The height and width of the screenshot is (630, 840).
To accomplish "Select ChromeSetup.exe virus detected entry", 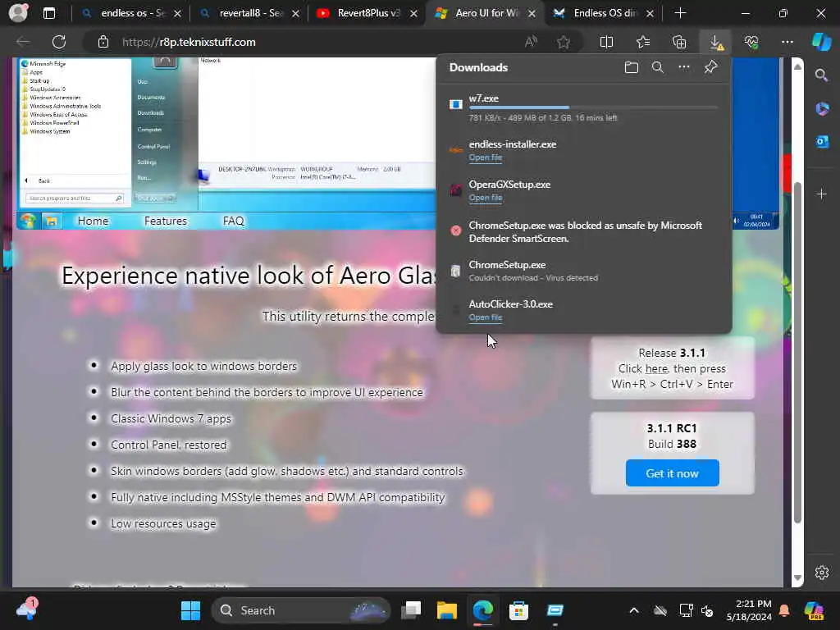I will [584, 271].
